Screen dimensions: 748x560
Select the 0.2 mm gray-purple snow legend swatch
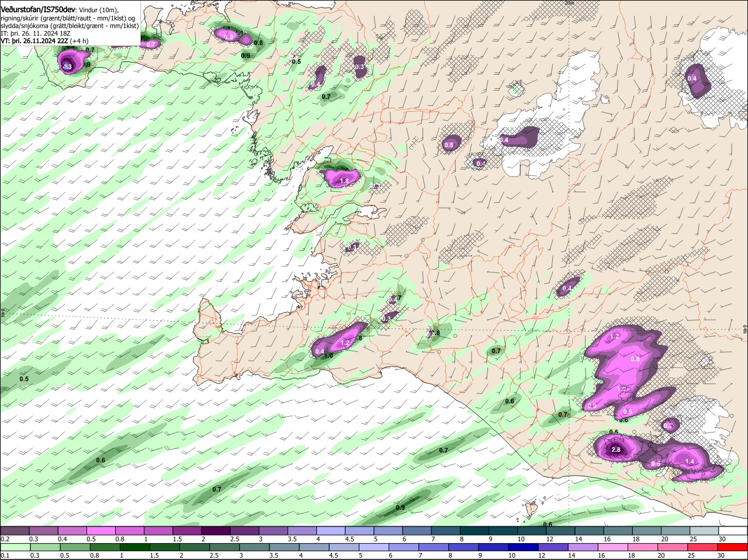pyautogui.click(x=16, y=530)
